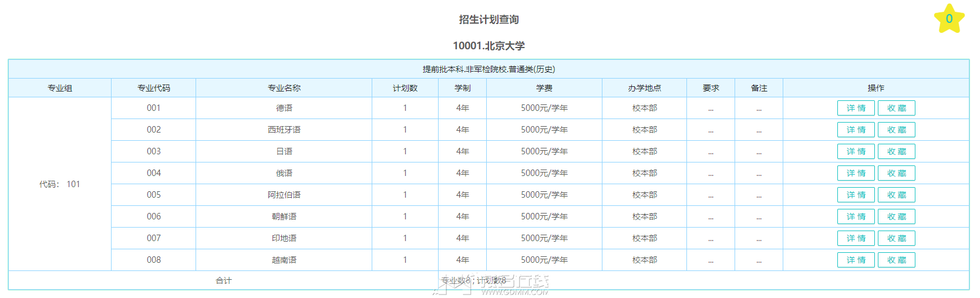Image resolution: width=980 pixels, height=298 pixels.
Task: Select the 德语 major name cell
Action: coord(284,108)
